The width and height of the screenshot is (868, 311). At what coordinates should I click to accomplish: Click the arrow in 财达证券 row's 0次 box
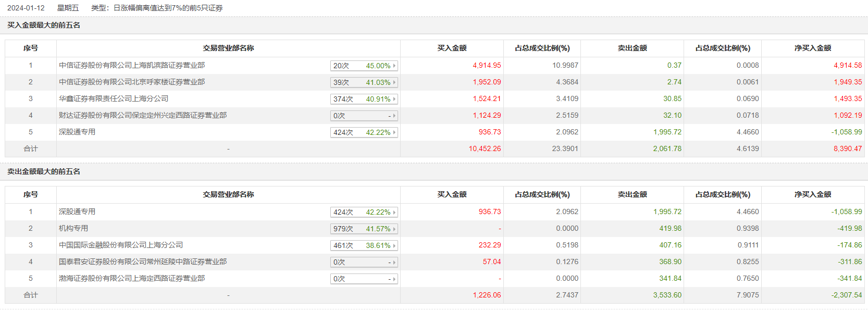pos(394,116)
